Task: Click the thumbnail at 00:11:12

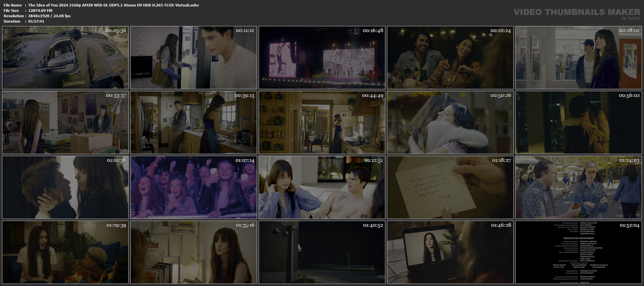Action: point(194,57)
